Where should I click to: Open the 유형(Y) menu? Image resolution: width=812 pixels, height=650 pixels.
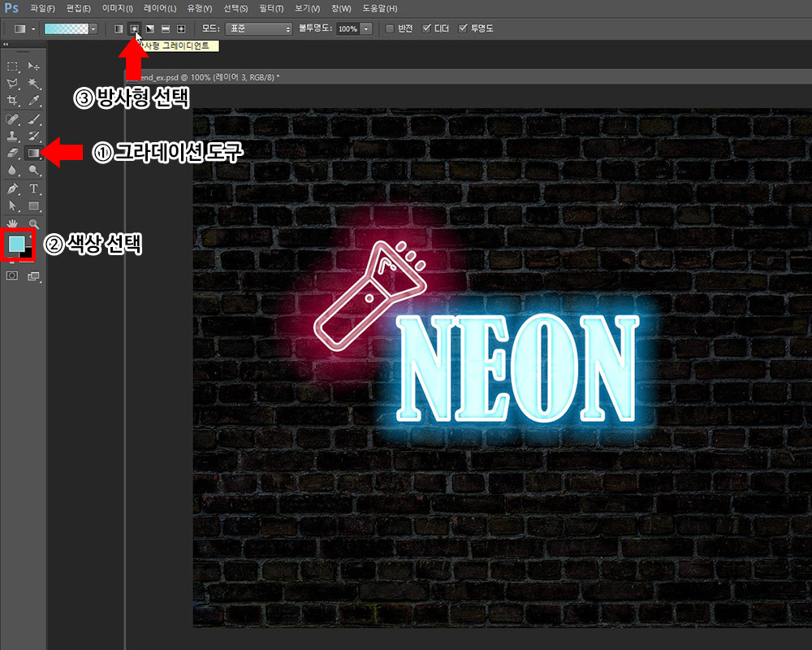[200, 9]
